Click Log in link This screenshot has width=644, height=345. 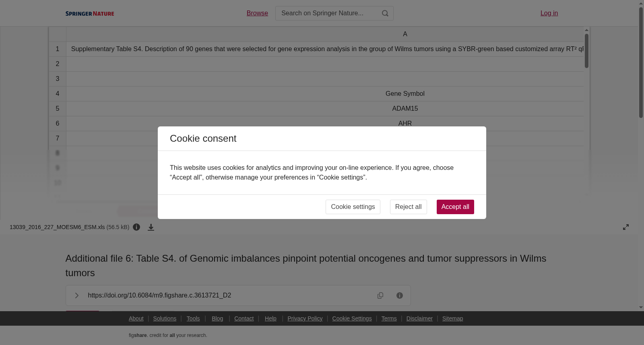(549, 13)
